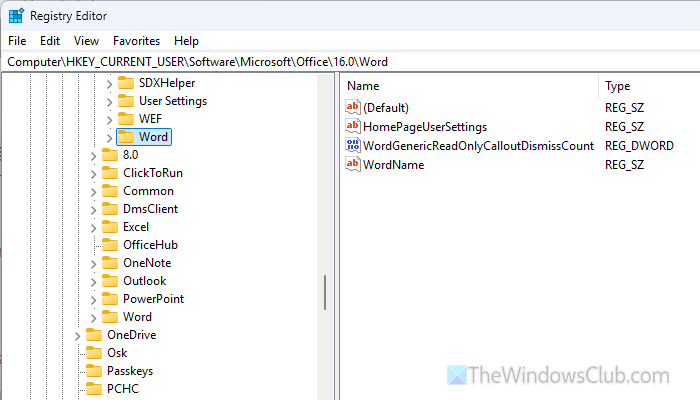Click the Passkeys folder icon
Image resolution: width=700 pixels, height=400 pixels.
tap(94, 371)
